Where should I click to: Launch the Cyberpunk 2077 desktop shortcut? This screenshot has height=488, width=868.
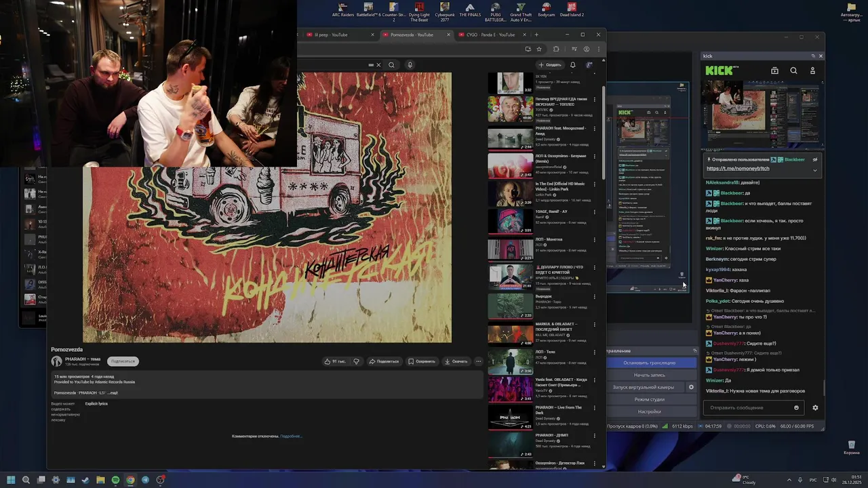tap(445, 12)
